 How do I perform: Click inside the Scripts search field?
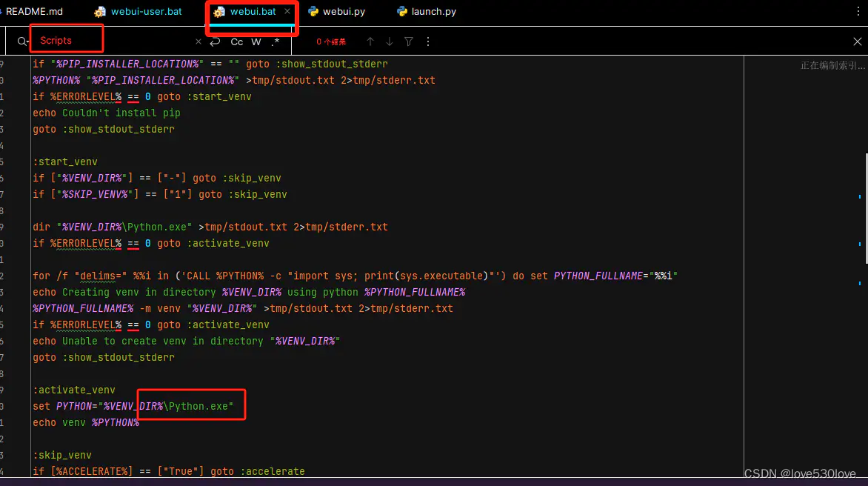[x=113, y=41]
